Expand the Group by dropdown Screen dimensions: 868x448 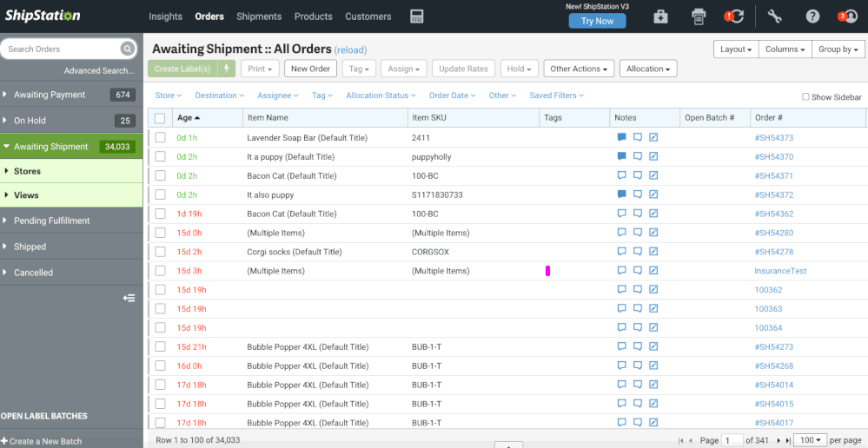point(838,49)
